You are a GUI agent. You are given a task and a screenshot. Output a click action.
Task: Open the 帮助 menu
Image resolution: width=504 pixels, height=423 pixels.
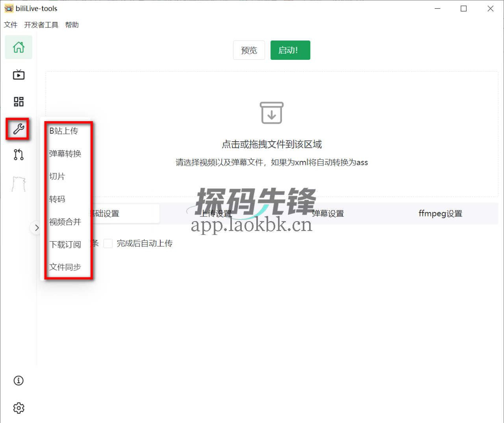tap(72, 25)
